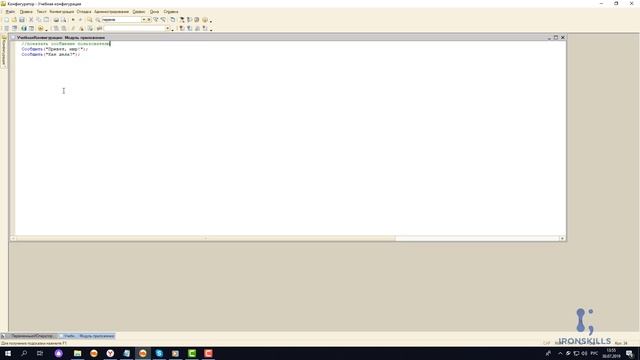
Task: Open the Конфигурация side panel tab
Action: [x=4, y=51]
